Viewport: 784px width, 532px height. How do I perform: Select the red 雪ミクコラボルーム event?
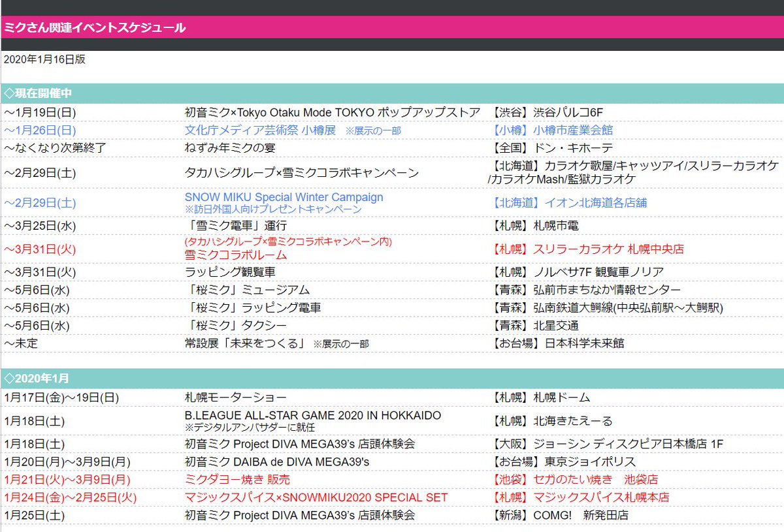236,255
